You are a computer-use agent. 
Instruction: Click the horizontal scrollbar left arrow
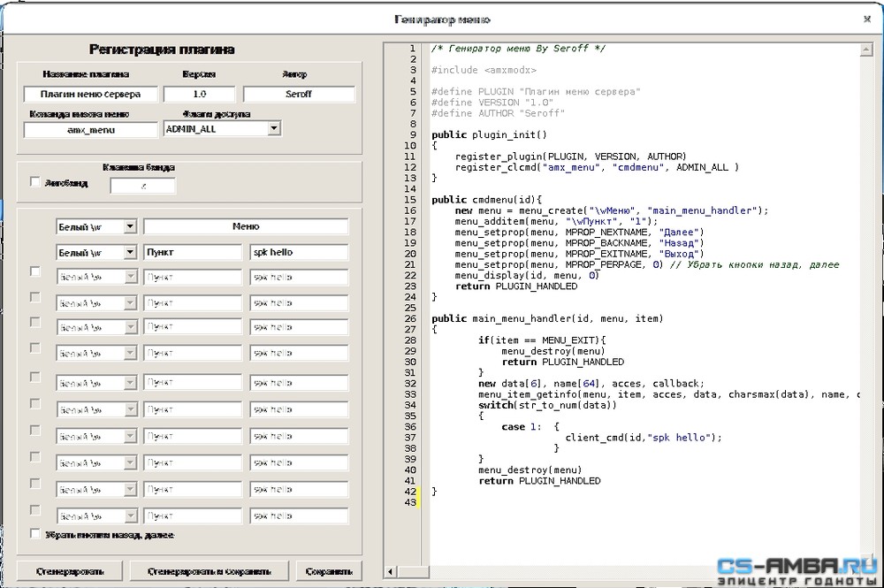click(390, 572)
